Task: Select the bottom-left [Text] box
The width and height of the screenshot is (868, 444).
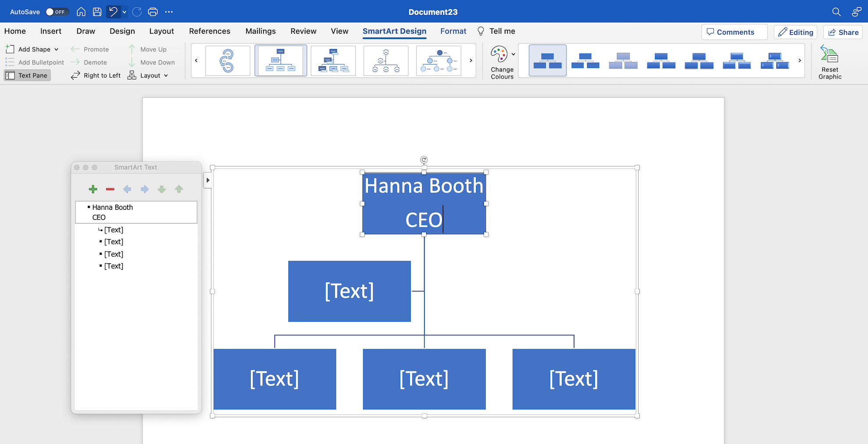Action: [275, 379]
